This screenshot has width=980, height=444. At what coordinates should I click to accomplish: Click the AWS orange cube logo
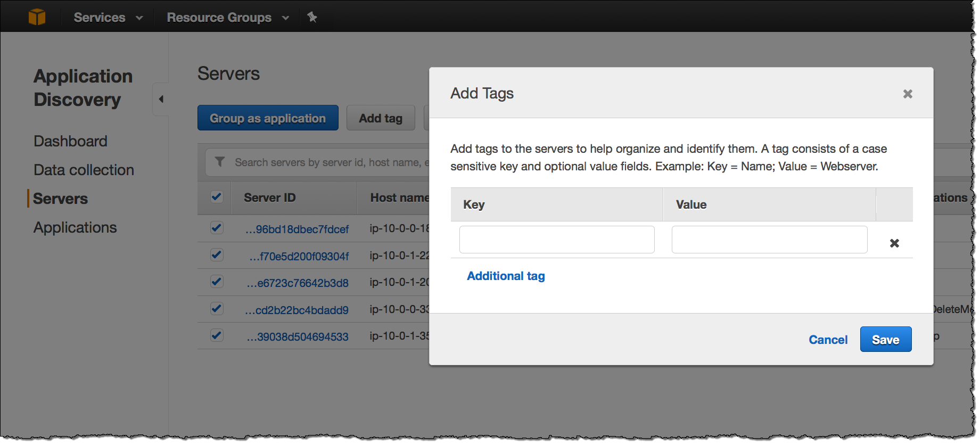[x=37, y=17]
